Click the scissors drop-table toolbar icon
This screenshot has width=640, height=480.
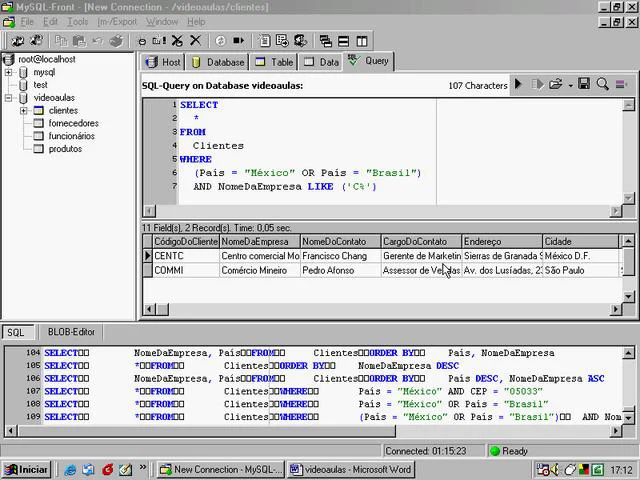click(x=177, y=40)
